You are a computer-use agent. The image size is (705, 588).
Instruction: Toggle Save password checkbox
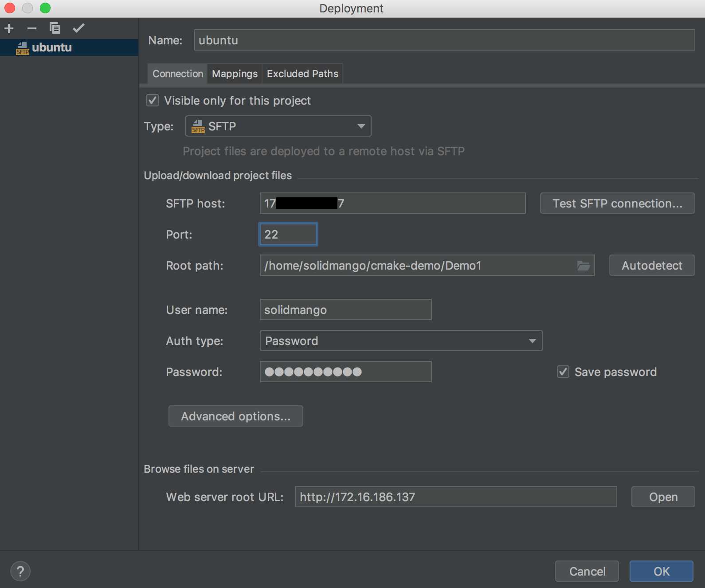563,372
